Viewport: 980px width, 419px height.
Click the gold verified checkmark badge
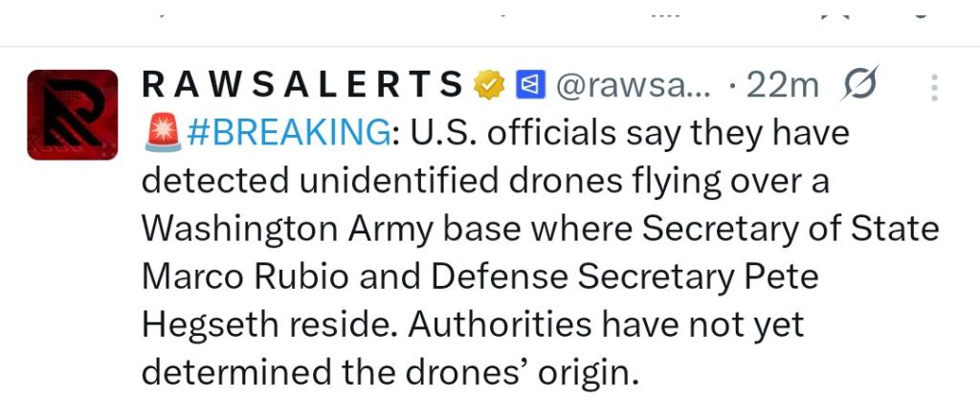[x=489, y=86]
